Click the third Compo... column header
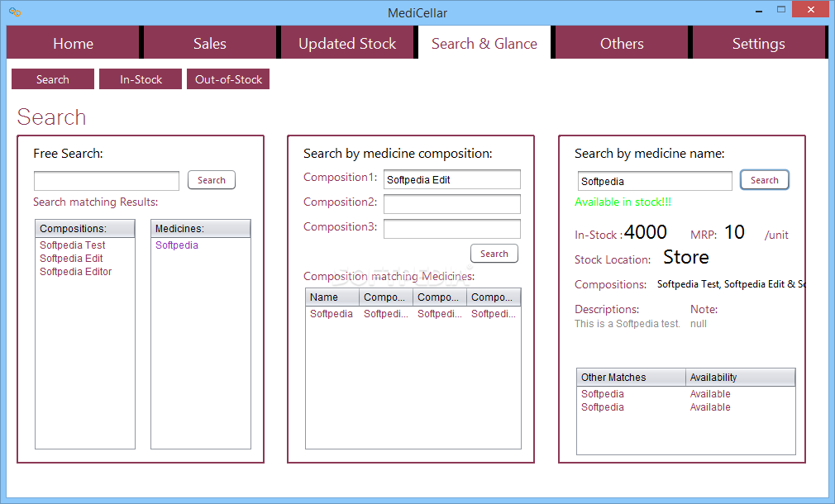This screenshot has width=835, height=504. 494,297
